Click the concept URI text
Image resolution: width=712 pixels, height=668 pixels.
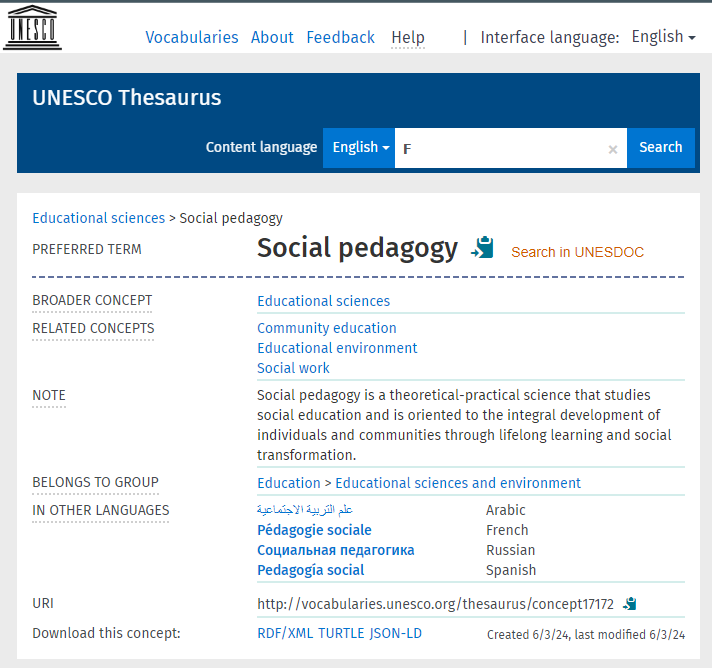pyautogui.click(x=435, y=604)
